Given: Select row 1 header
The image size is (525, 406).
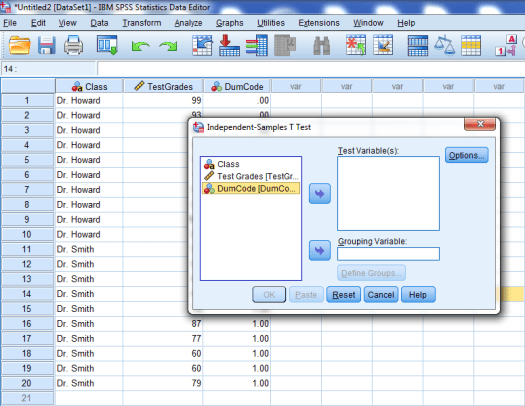Looking at the screenshot, I should (27, 100).
